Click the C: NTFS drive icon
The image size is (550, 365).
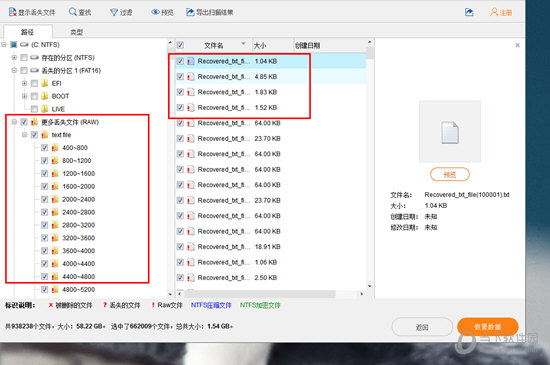[x=24, y=45]
